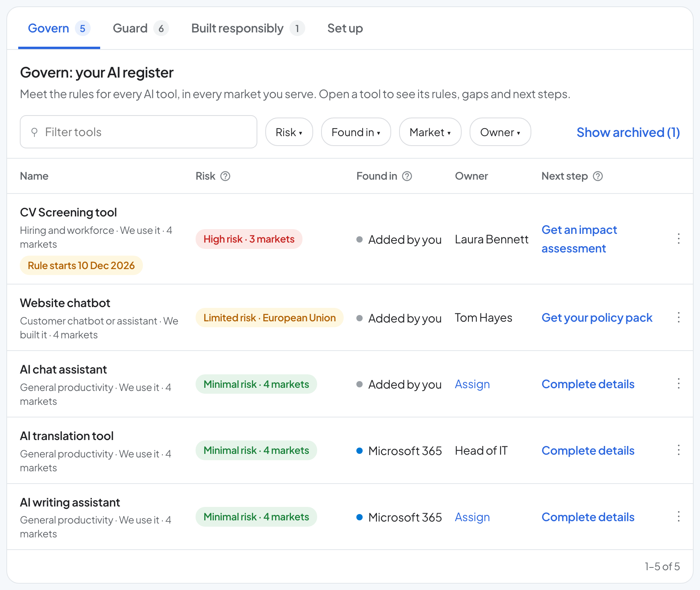The height and width of the screenshot is (590, 700).
Task: Switch to the Govern tab
Action: pyautogui.click(x=59, y=28)
